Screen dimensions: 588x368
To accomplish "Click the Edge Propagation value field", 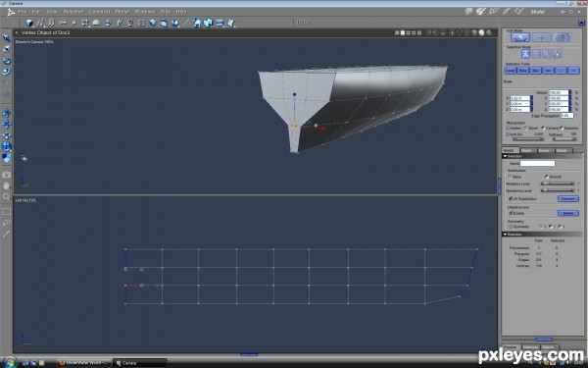I will [x=566, y=115].
